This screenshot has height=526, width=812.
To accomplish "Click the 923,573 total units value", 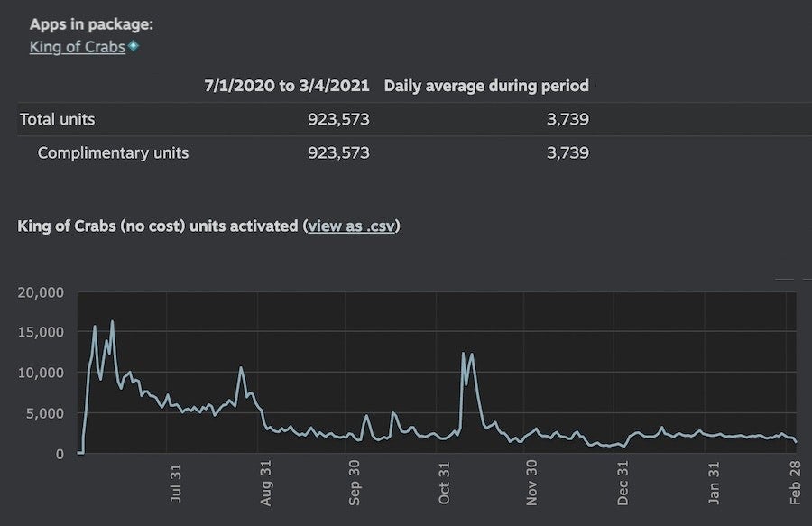I will [x=338, y=120].
